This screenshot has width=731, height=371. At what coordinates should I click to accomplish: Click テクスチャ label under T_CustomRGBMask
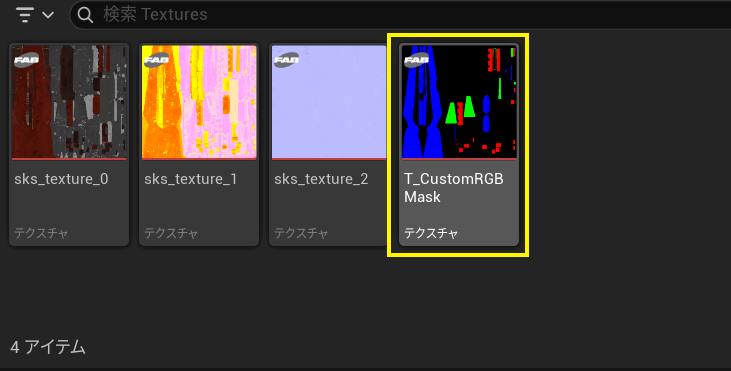431,233
